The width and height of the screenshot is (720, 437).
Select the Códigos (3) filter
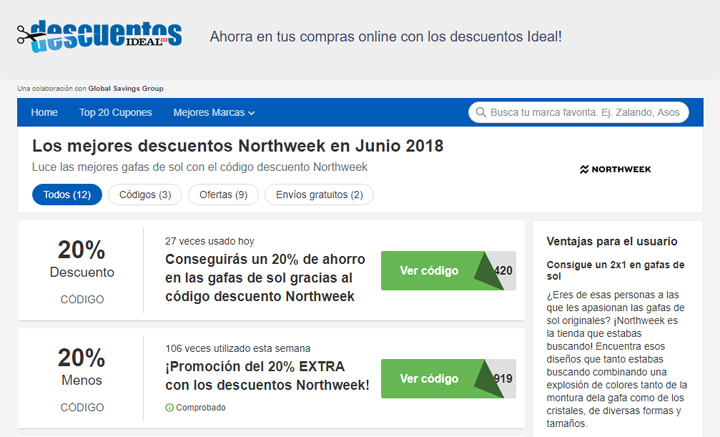coord(145,195)
